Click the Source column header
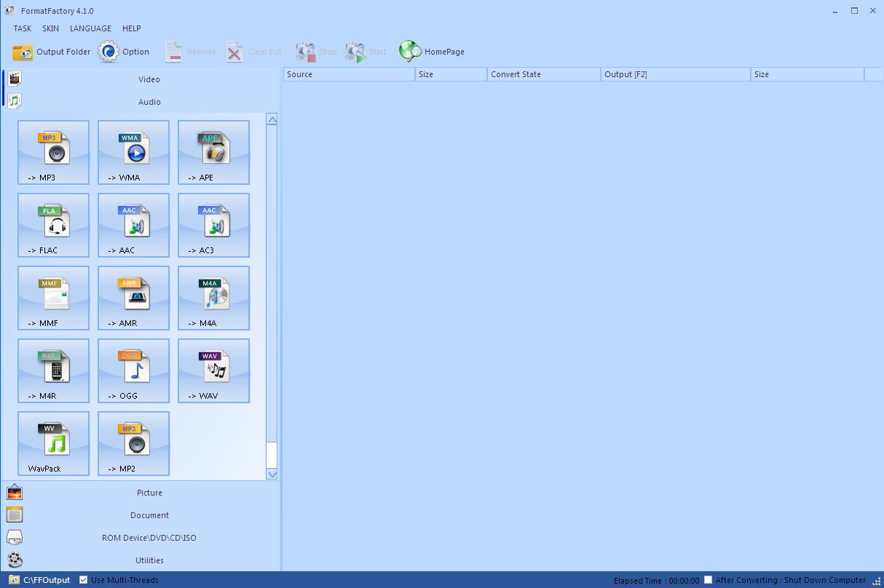The width and height of the screenshot is (884, 588). (349, 74)
